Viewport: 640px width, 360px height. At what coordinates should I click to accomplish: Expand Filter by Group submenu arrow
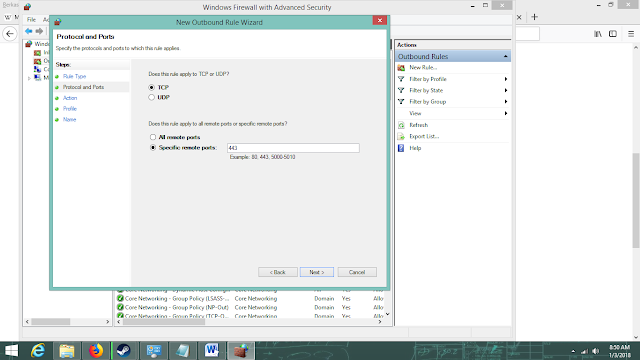point(506,102)
